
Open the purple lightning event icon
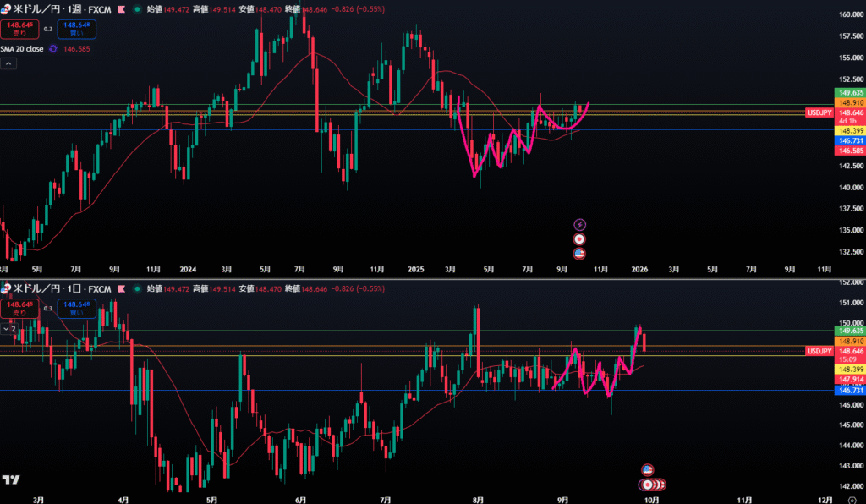(x=579, y=224)
